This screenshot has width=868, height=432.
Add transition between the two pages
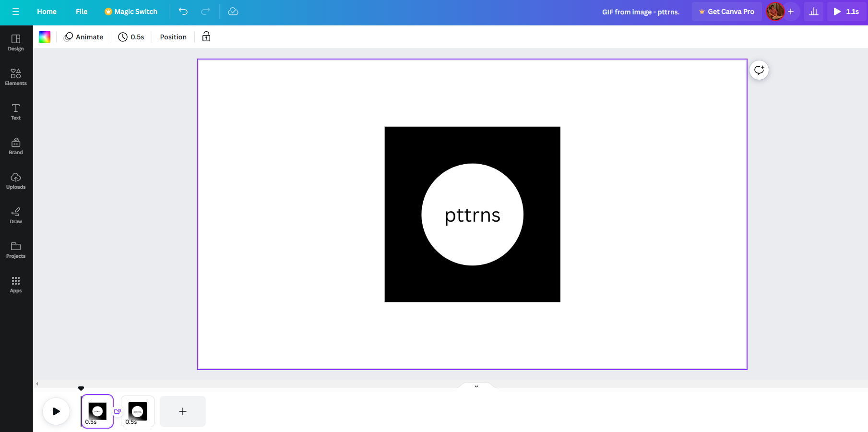point(118,411)
